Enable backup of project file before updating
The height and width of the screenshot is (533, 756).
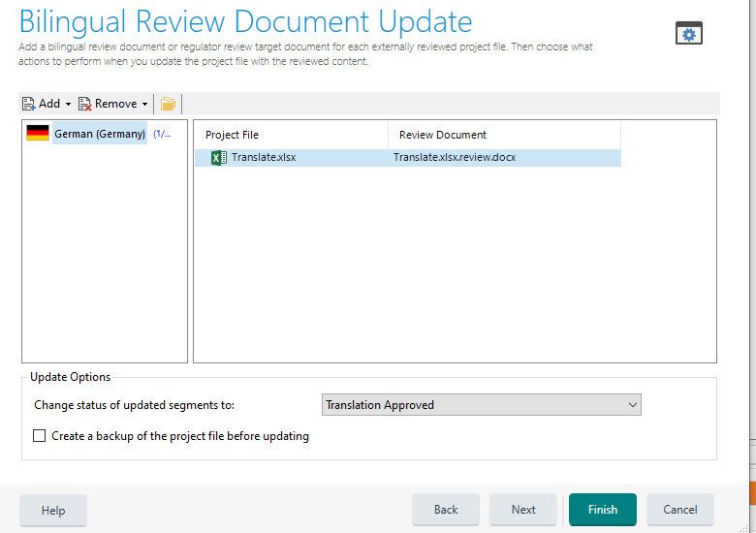click(39, 436)
